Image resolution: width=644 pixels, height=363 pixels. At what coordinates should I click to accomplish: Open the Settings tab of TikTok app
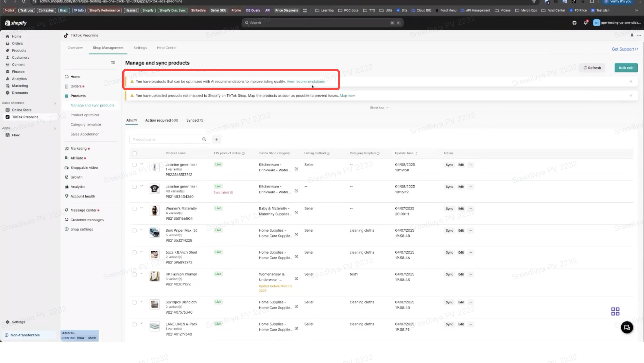[140, 48]
